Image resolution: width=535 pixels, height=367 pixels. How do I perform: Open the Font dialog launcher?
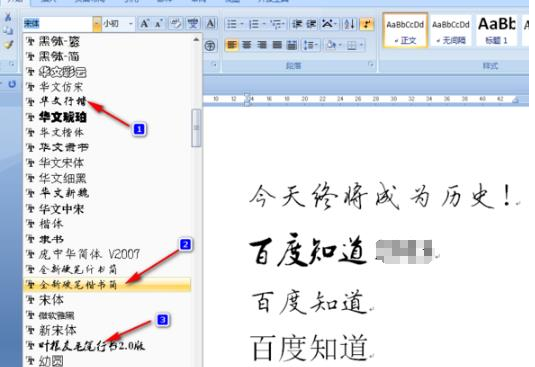pos(214,64)
